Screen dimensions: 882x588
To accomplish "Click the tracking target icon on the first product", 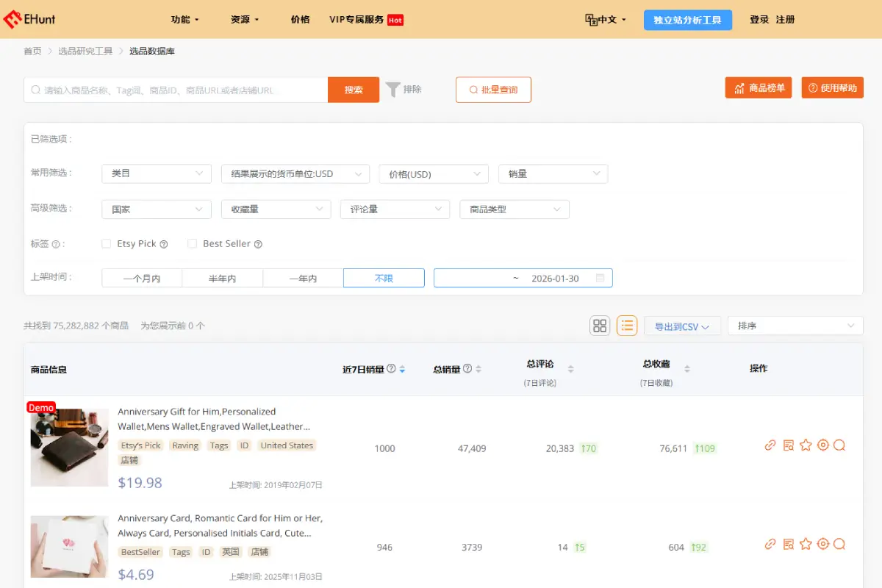I will click(823, 445).
